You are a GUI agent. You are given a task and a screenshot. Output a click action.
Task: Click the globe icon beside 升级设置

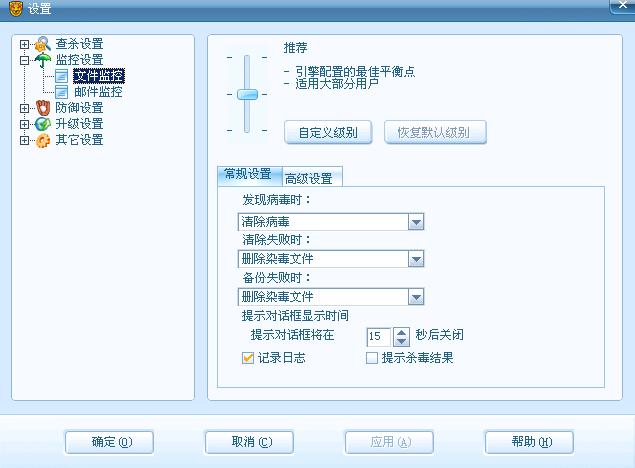pyautogui.click(x=43, y=124)
